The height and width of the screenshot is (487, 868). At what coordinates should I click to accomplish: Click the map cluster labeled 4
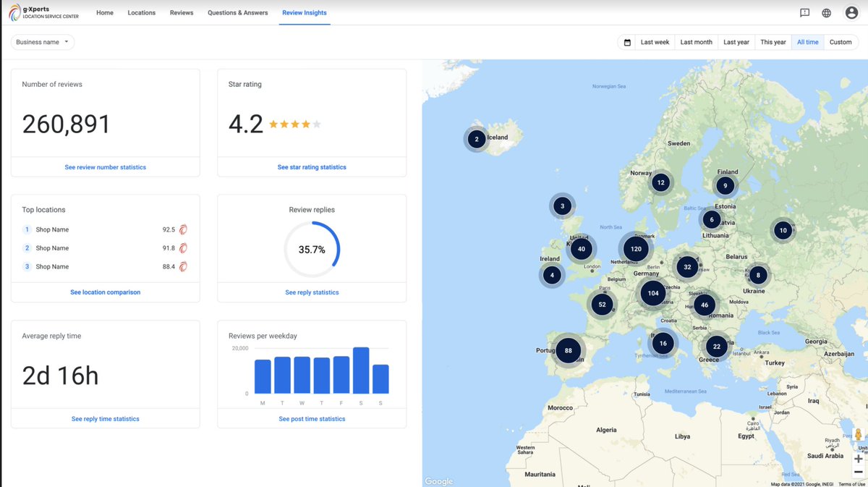click(x=552, y=275)
